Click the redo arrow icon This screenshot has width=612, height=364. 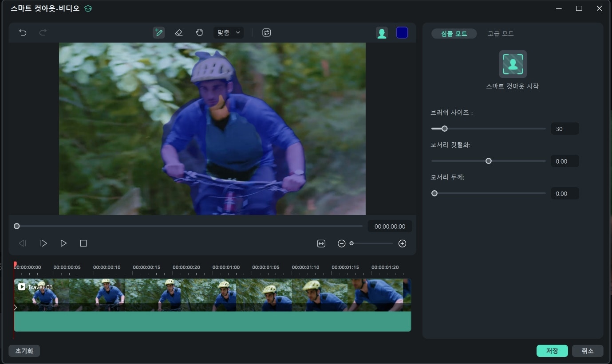43,32
